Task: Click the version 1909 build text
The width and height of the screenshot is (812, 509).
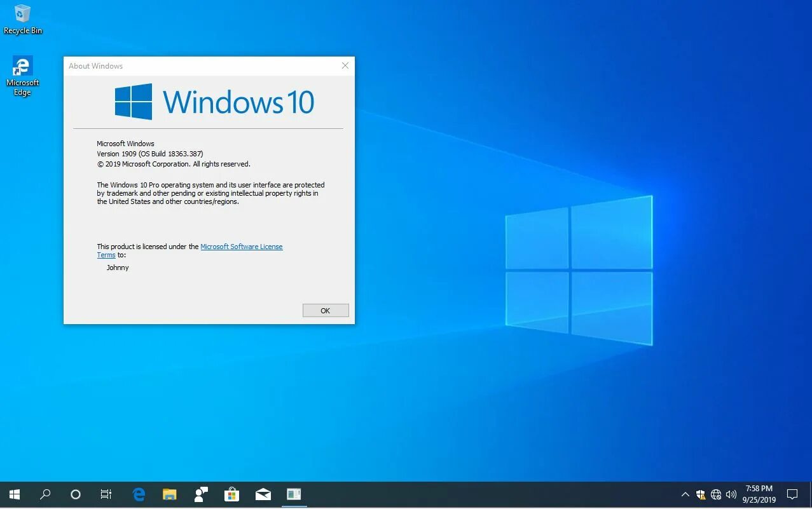Action: point(150,154)
